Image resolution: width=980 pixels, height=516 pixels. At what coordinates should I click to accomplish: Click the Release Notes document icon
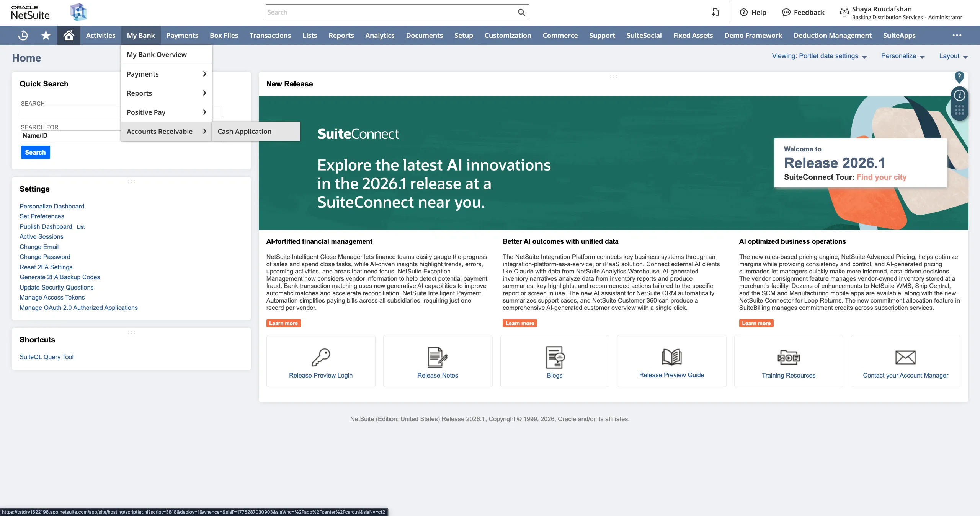(438, 357)
